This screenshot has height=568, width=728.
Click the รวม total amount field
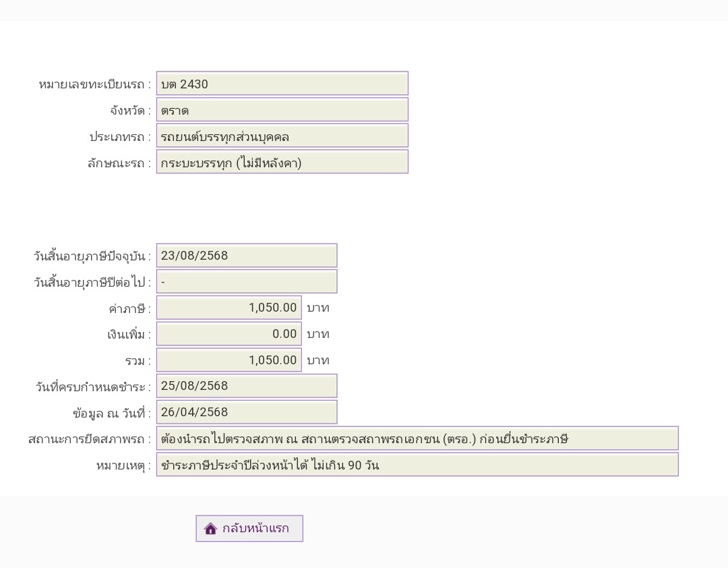click(x=229, y=360)
